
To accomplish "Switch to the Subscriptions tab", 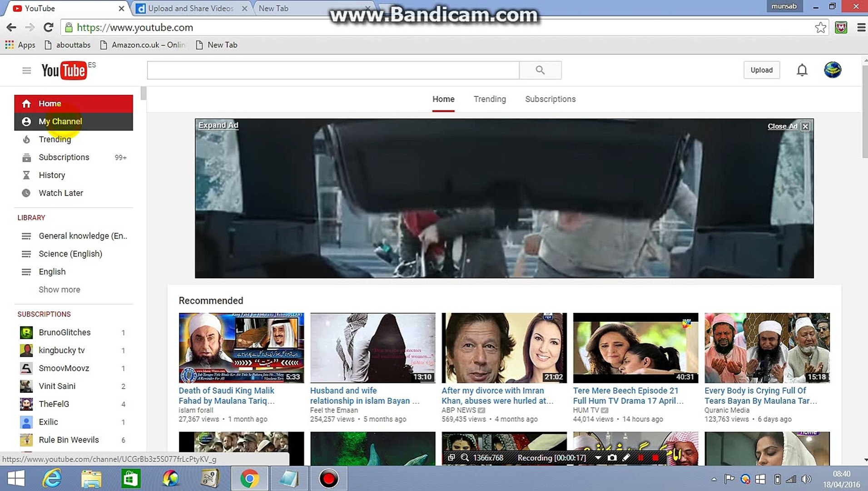I will (551, 99).
